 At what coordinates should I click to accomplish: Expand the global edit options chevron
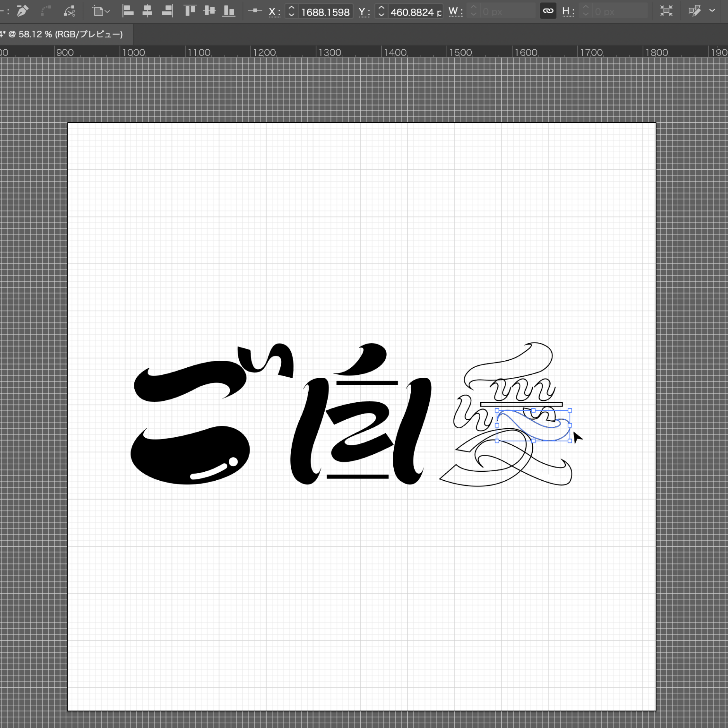[x=712, y=11]
